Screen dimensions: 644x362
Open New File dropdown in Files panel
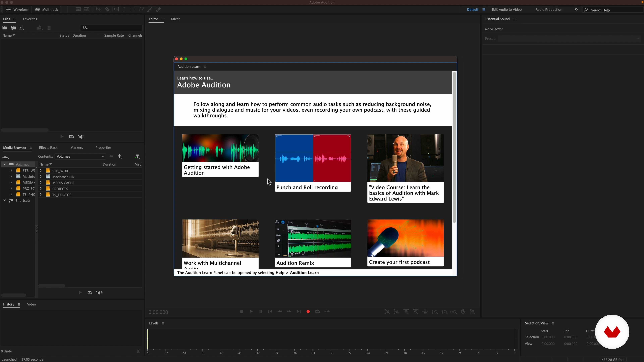coord(21,28)
